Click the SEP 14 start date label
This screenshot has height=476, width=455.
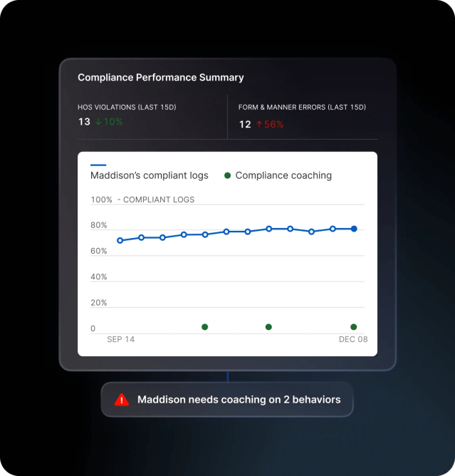click(x=120, y=339)
